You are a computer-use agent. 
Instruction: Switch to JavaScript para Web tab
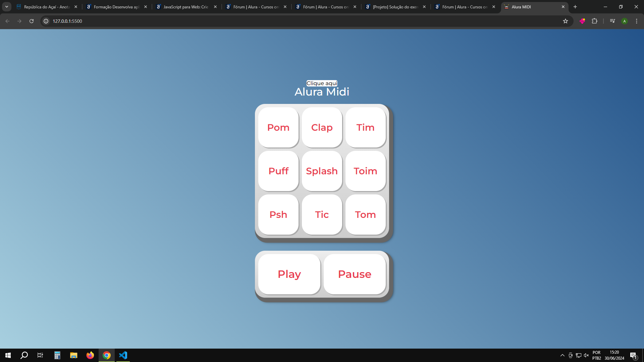[186, 7]
